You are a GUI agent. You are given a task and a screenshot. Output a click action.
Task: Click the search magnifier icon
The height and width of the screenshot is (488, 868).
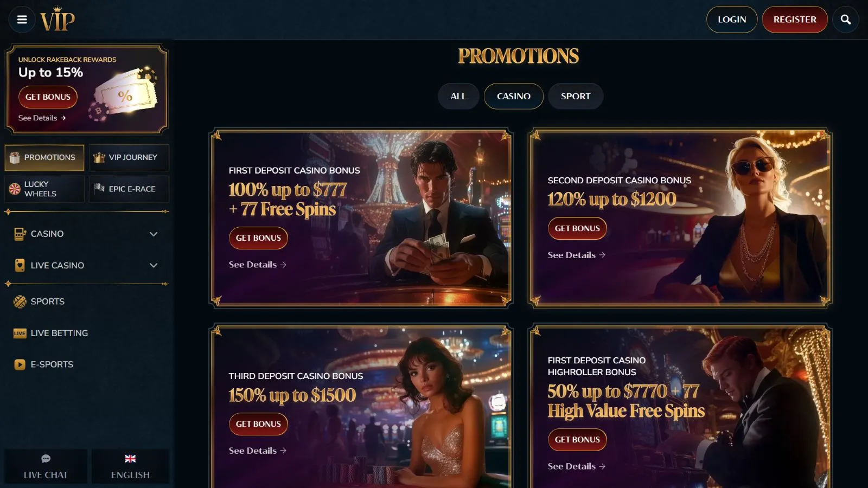point(845,20)
